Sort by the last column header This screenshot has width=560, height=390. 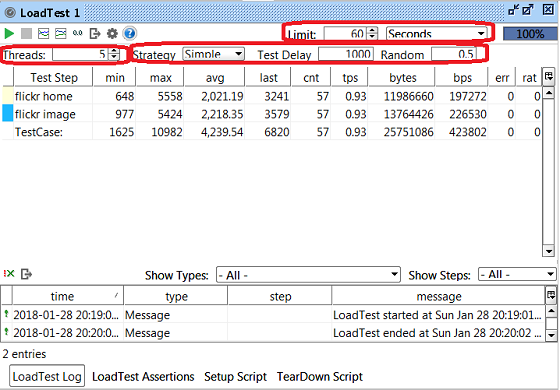268,78
